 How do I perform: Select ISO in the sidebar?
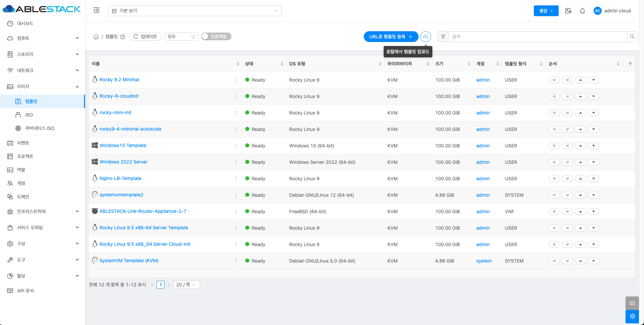coord(29,115)
